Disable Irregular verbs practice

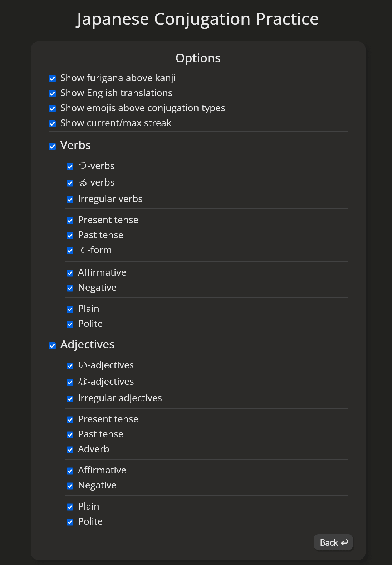click(70, 199)
